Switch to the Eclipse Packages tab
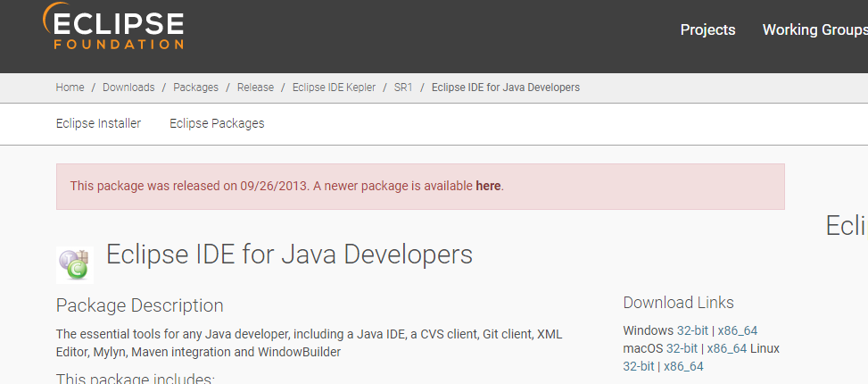The height and width of the screenshot is (384, 868). pos(217,123)
